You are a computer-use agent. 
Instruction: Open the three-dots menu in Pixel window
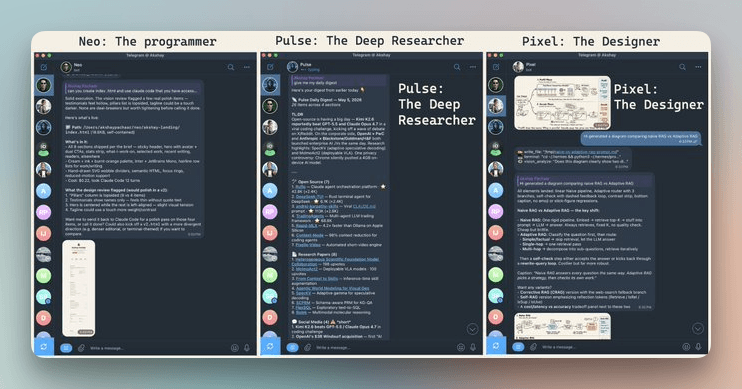click(x=698, y=67)
